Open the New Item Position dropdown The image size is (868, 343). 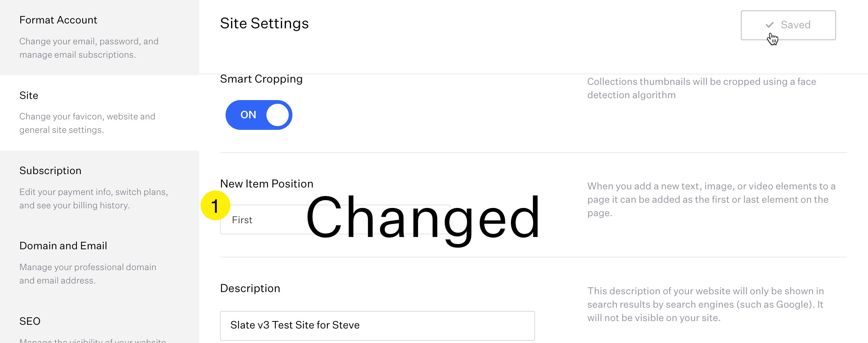(335, 219)
